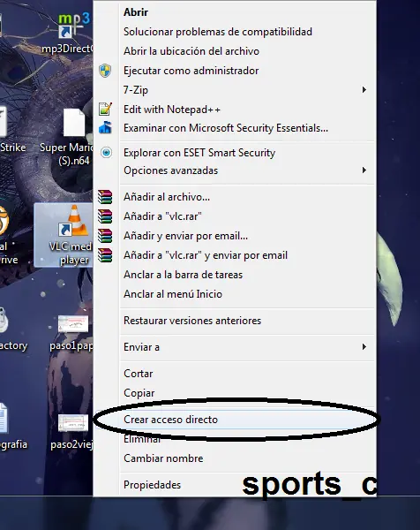This screenshot has height=530, width=420.
Task: Select Examinar con Microsoft Security Essentials
Action: pyautogui.click(x=226, y=128)
